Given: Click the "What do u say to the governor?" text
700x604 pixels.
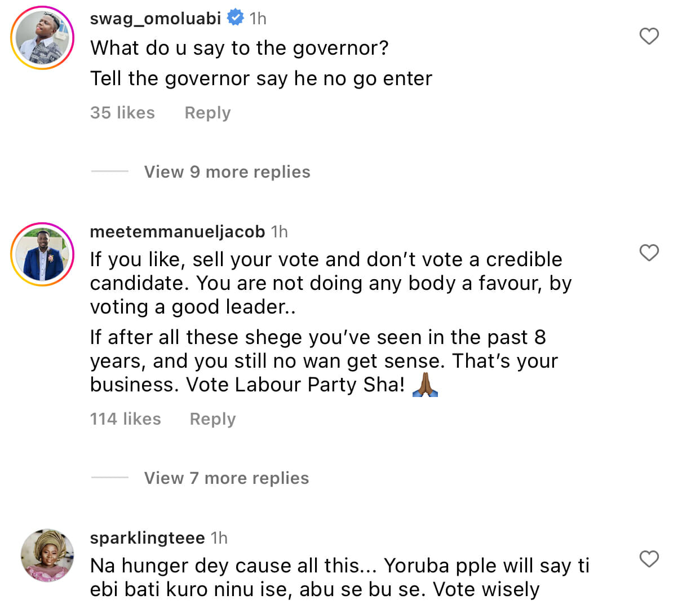Looking at the screenshot, I should click(x=239, y=48).
